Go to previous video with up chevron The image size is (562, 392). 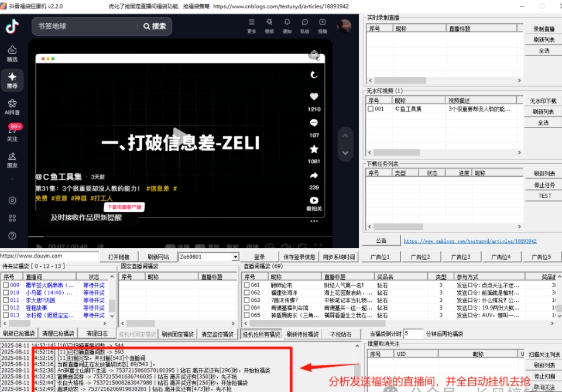[345, 136]
